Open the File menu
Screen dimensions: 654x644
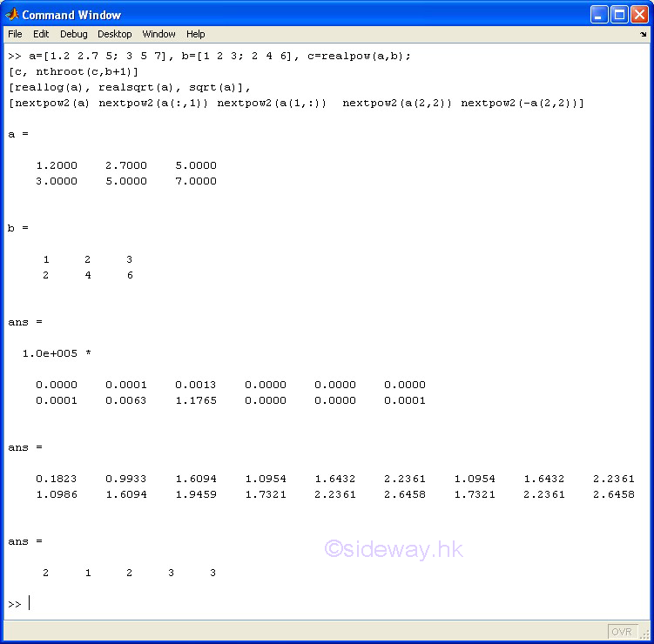pyautogui.click(x=15, y=34)
